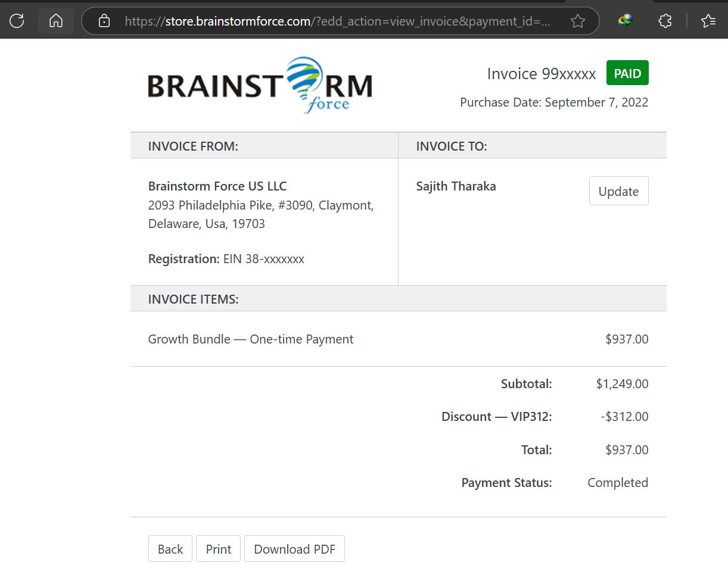Open the Internet Download Manager extension icon

pyautogui.click(x=625, y=21)
